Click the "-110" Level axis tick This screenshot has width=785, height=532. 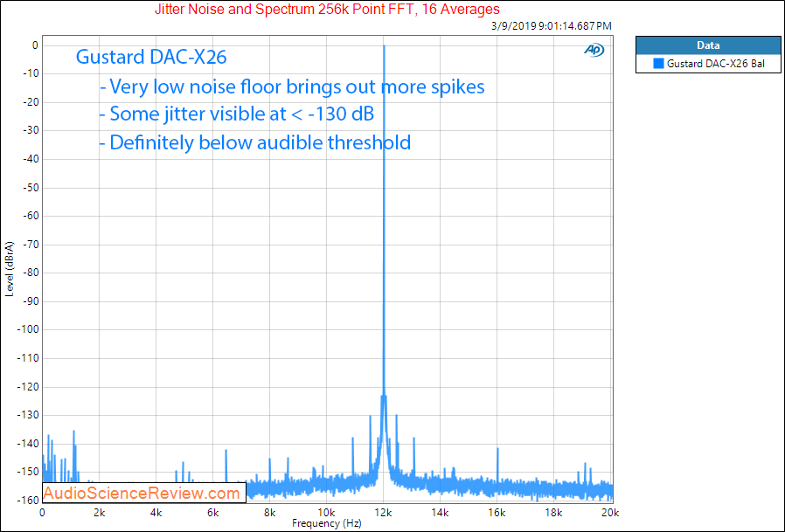click(26, 358)
